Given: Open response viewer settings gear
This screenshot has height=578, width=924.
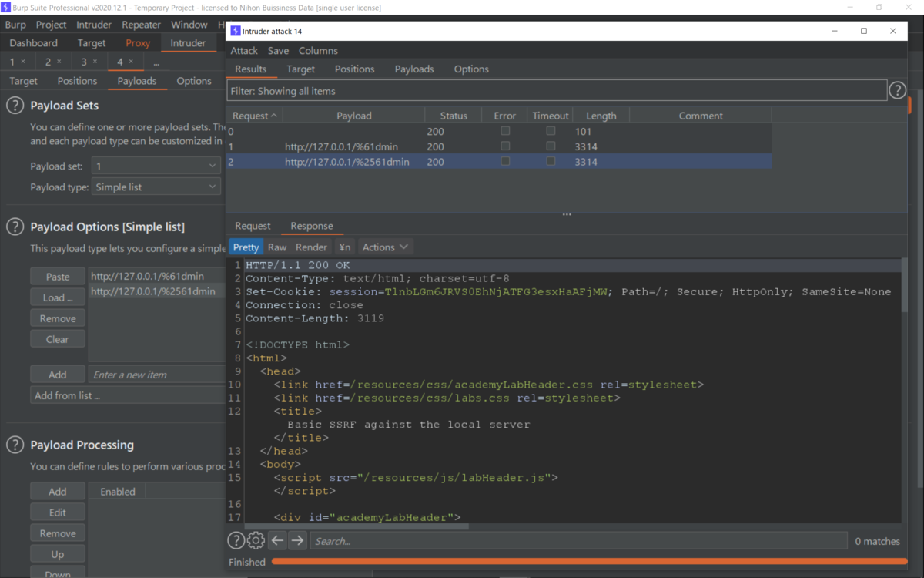Looking at the screenshot, I should [256, 540].
